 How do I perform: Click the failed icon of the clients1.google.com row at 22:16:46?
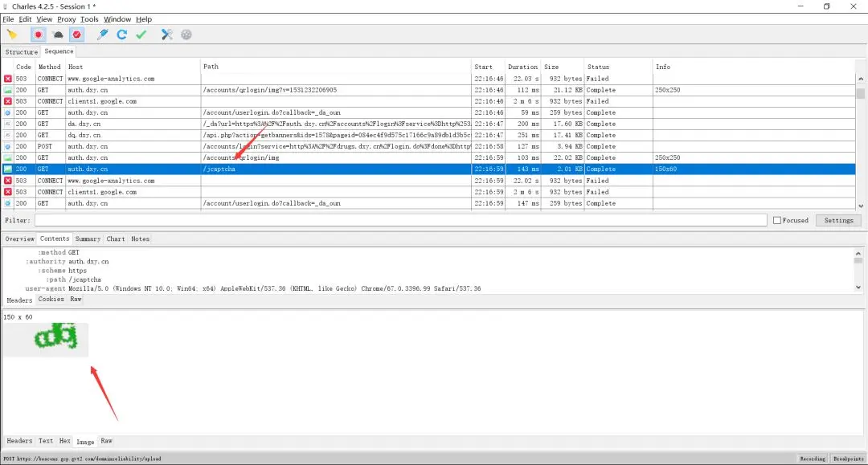(x=8, y=101)
